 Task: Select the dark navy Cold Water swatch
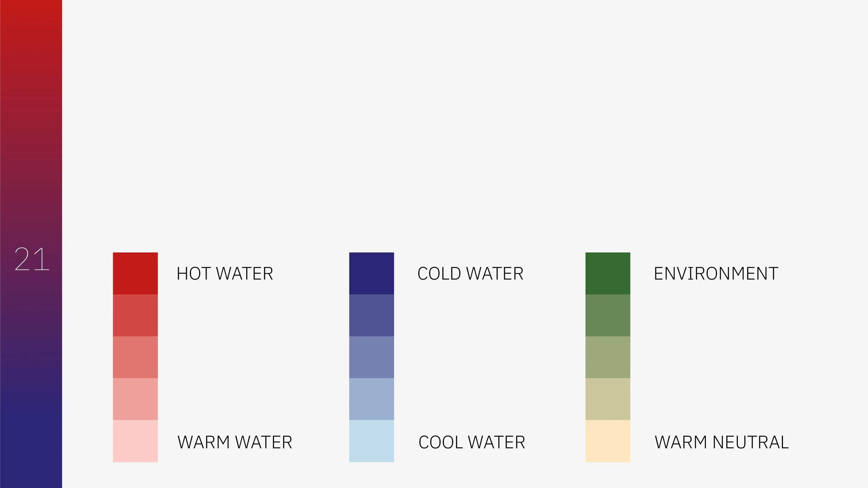[x=372, y=273]
